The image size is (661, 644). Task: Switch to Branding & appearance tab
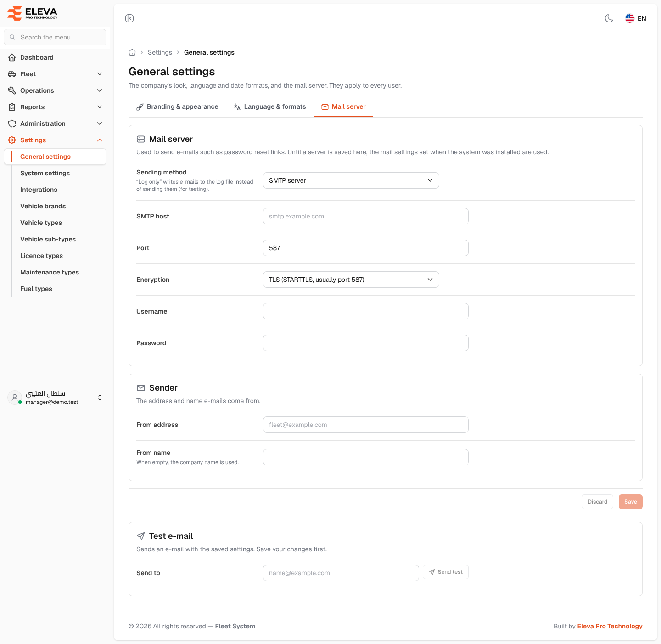click(x=177, y=106)
